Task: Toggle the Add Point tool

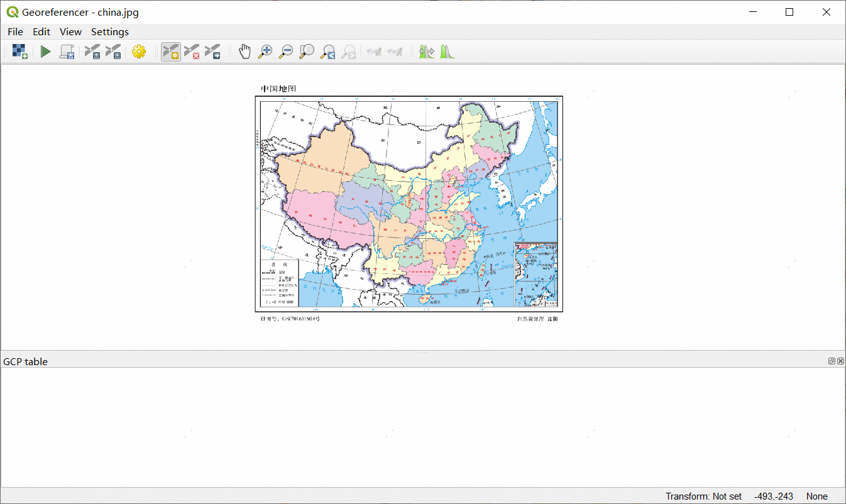Action: [x=170, y=52]
